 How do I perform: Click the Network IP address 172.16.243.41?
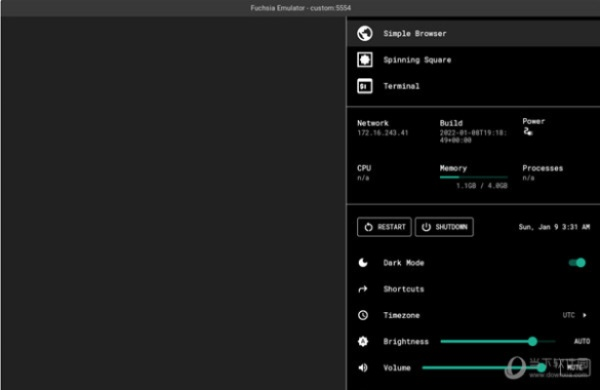[383, 133]
